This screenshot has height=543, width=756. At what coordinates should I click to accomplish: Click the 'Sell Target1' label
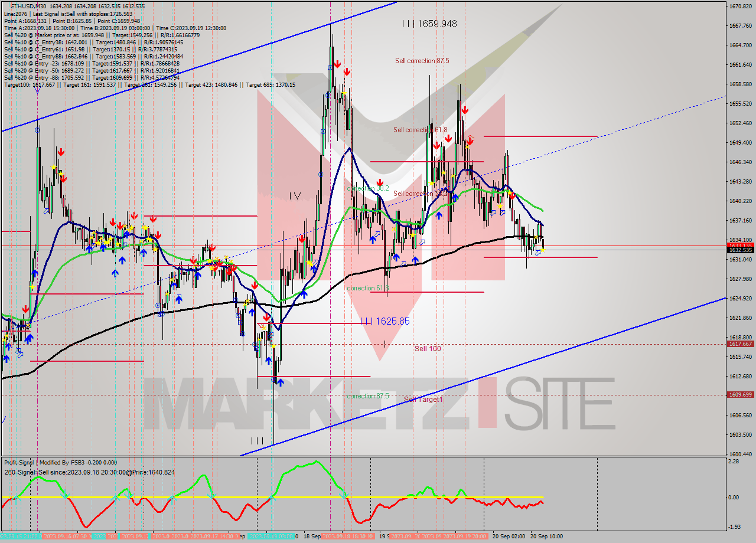[423, 400]
